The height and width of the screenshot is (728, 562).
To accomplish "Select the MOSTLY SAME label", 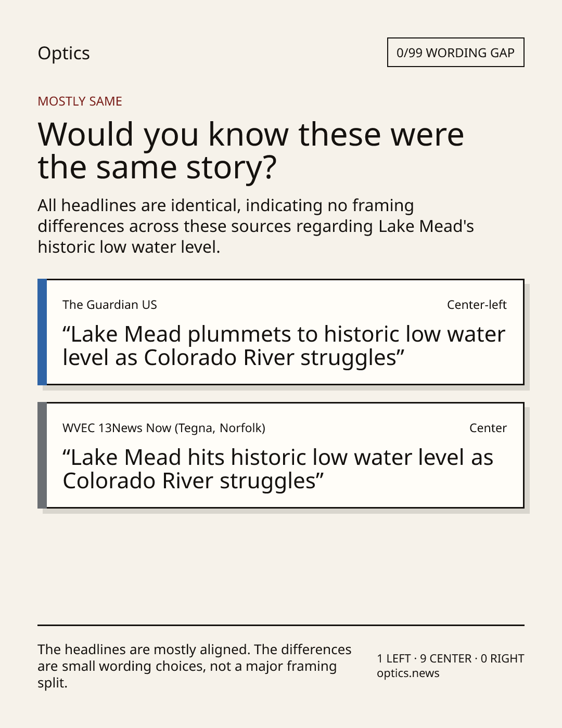I will (x=80, y=101).
